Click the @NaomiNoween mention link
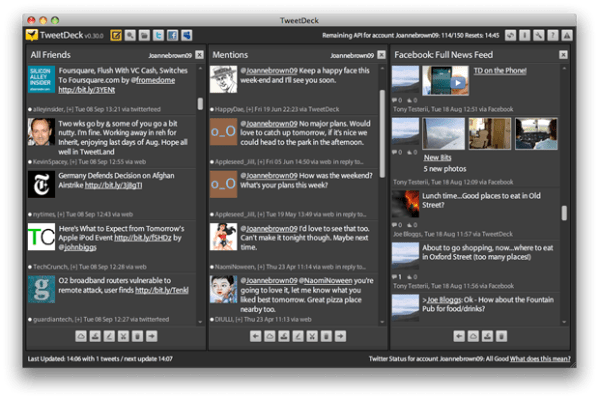 click(x=325, y=281)
